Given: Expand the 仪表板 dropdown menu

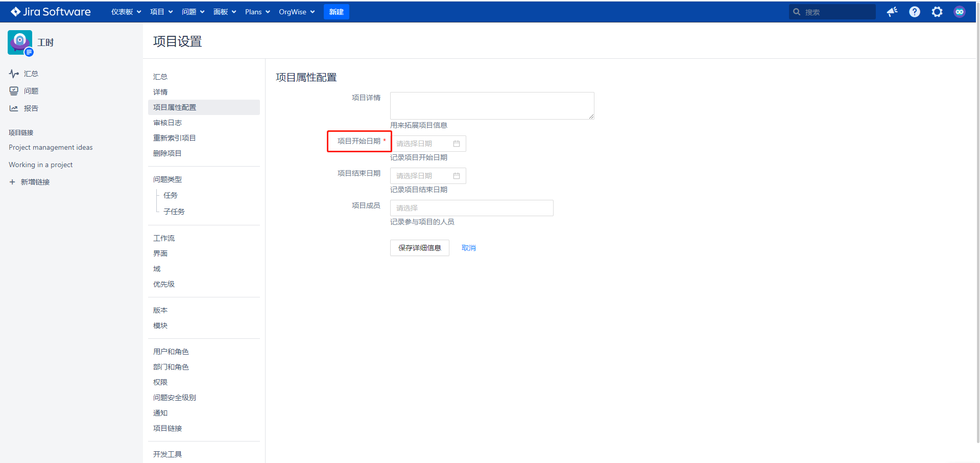Looking at the screenshot, I should pyautogui.click(x=126, y=12).
